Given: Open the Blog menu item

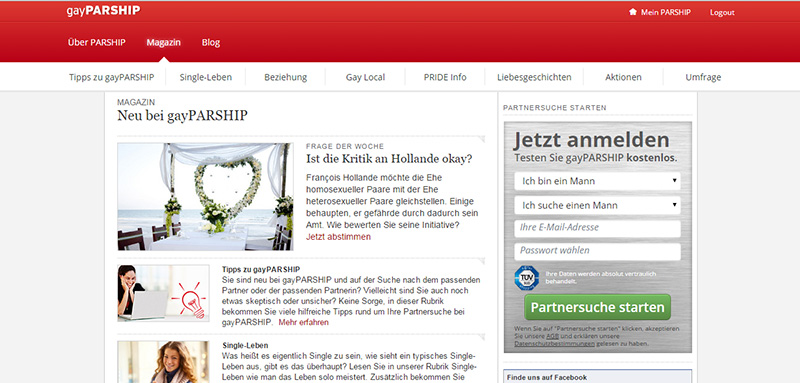Looking at the screenshot, I should coord(211,42).
